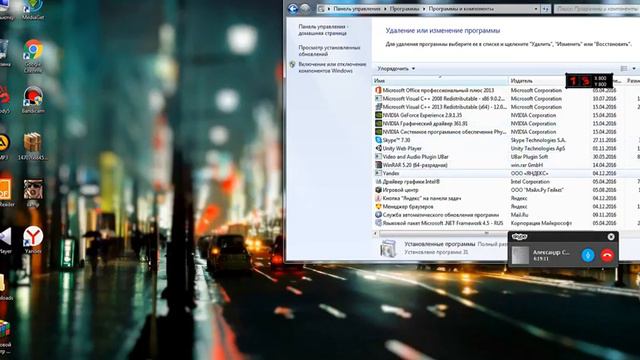Expand the arrow after Панель управления breadcrumb
The image size is (640, 360).
[x=386, y=9]
